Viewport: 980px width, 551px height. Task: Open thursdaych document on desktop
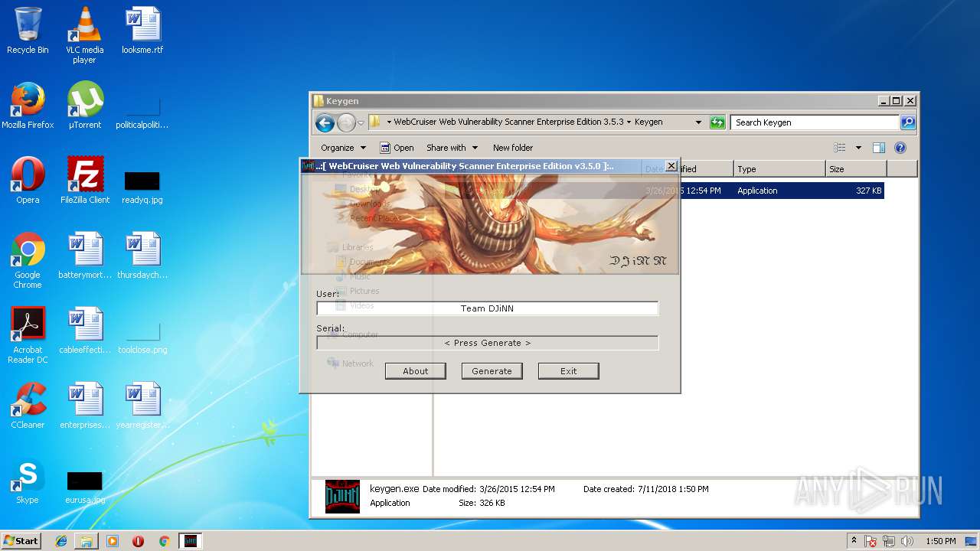(x=142, y=256)
